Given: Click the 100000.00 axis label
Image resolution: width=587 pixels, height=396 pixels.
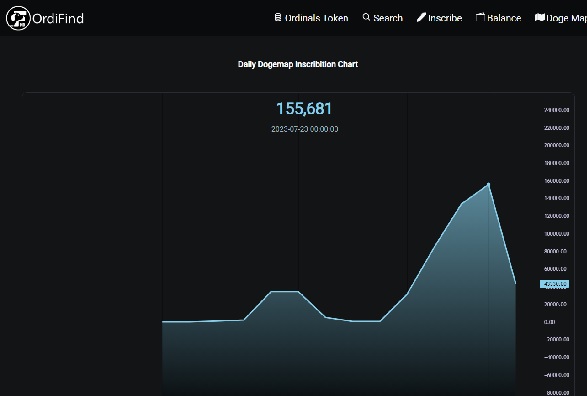Looking at the screenshot, I should 557,234.
